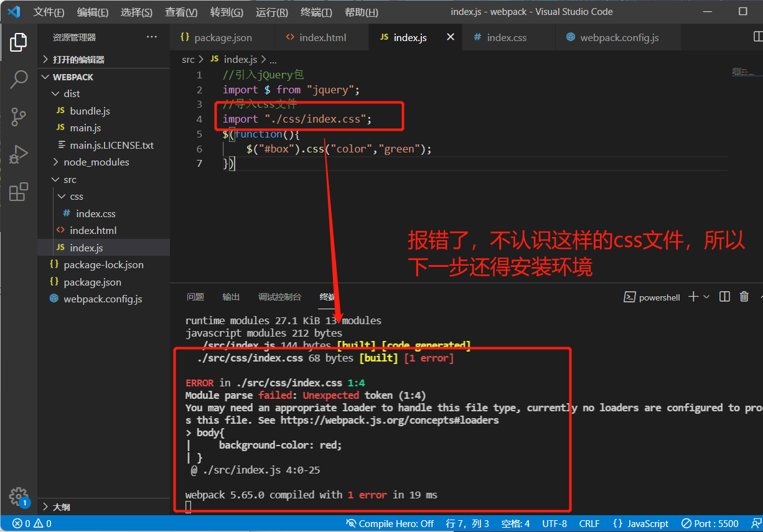Screen dimensions: 763x532
Task: Open the Search view in activity bar
Action: (19, 79)
